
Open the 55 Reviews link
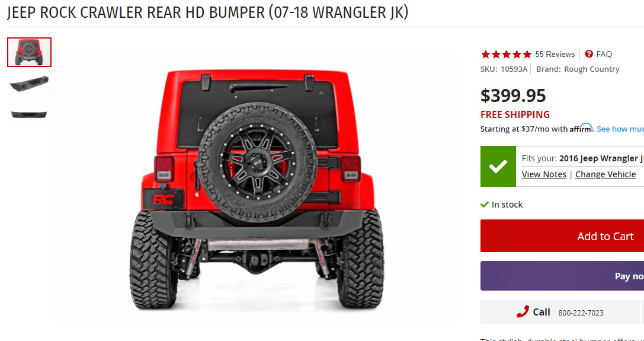pyautogui.click(x=555, y=55)
